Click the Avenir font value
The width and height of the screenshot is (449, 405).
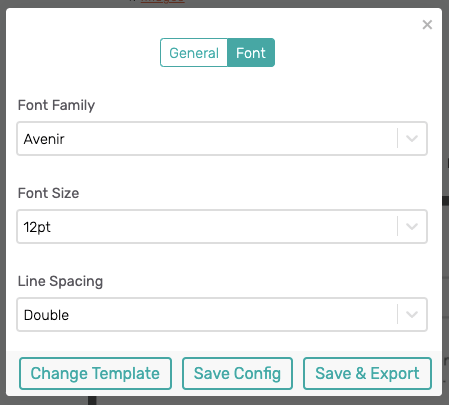point(44,139)
